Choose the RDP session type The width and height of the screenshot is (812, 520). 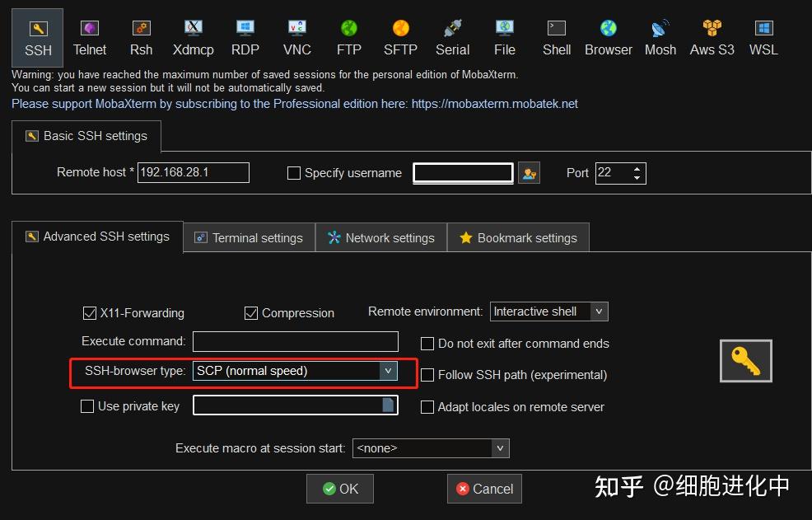245,37
